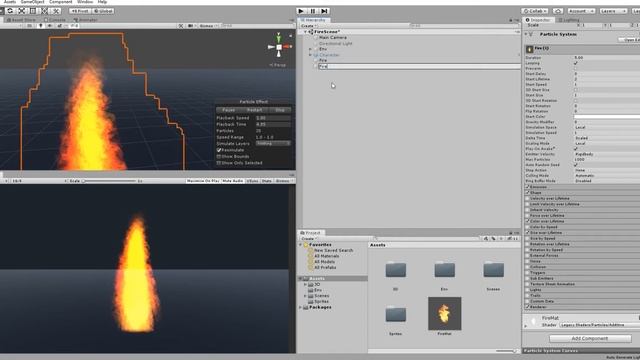Open the Simulate Layers dropdown
Viewport: 640px width, 360px height.
273,144
